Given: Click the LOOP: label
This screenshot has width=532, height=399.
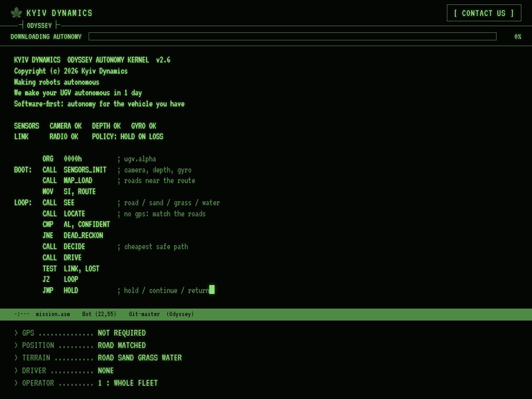Looking at the screenshot, I should (x=23, y=203).
